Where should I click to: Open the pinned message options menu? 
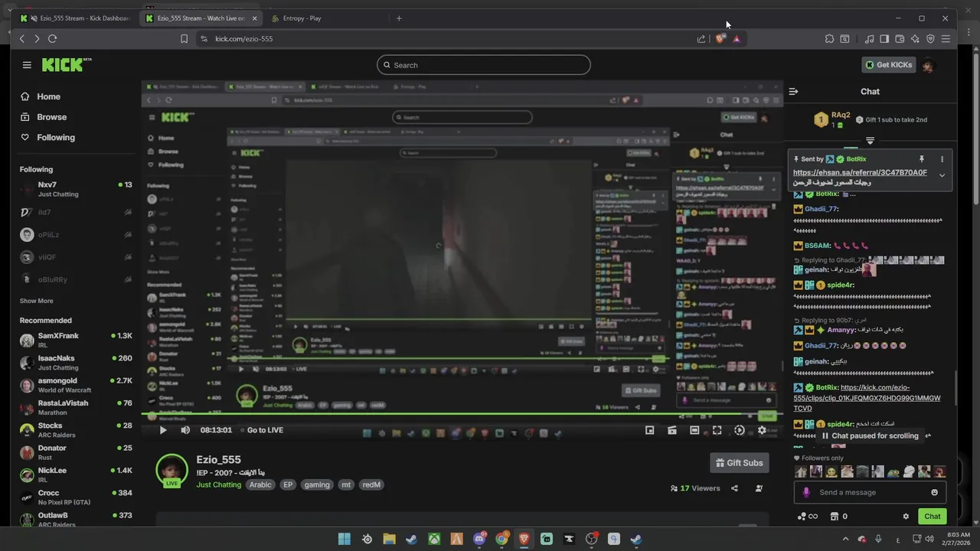click(x=942, y=159)
